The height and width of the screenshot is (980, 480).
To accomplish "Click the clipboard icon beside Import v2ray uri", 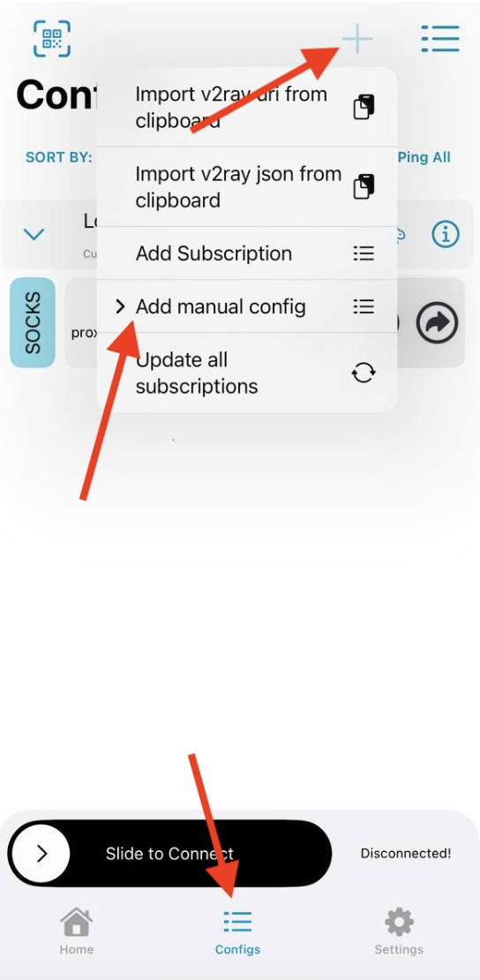I will [364, 107].
